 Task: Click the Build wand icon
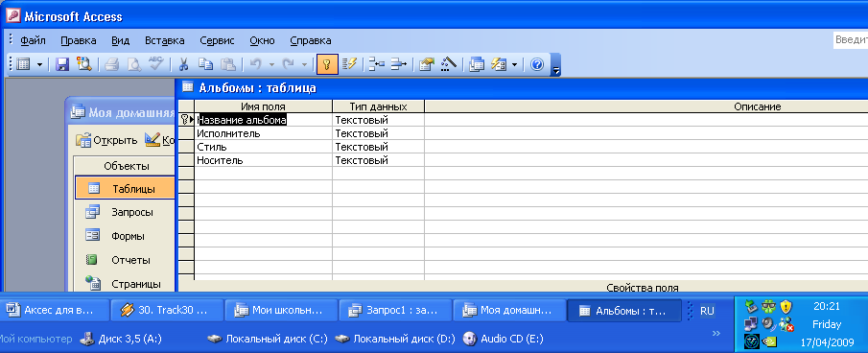tap(448, 64)
